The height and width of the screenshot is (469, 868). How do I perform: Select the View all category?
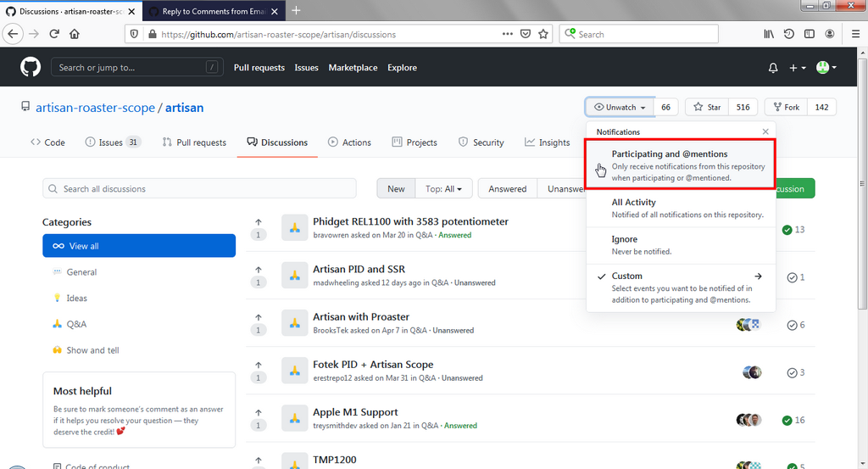139,246
